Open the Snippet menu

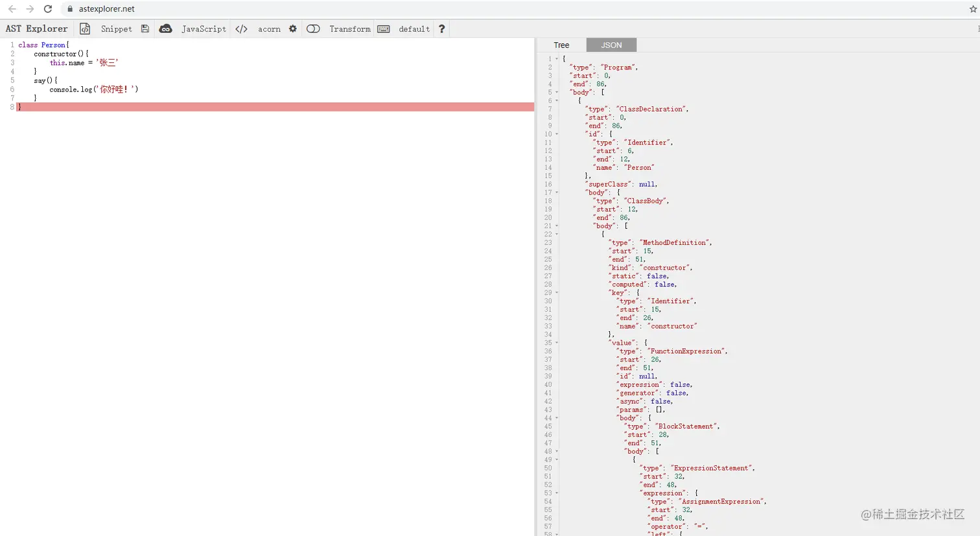pos(117,29)
